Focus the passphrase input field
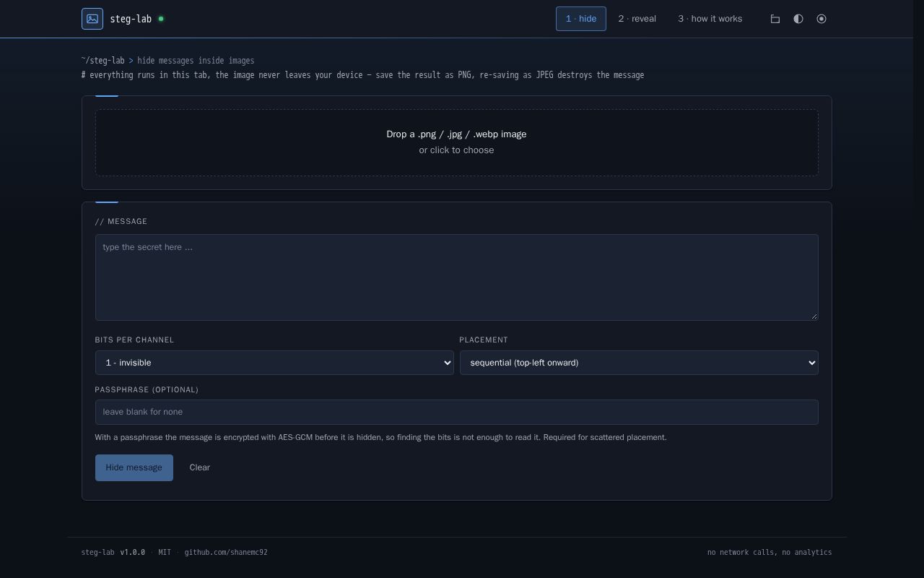Screen dimensions: 924x578 [457, 412]
